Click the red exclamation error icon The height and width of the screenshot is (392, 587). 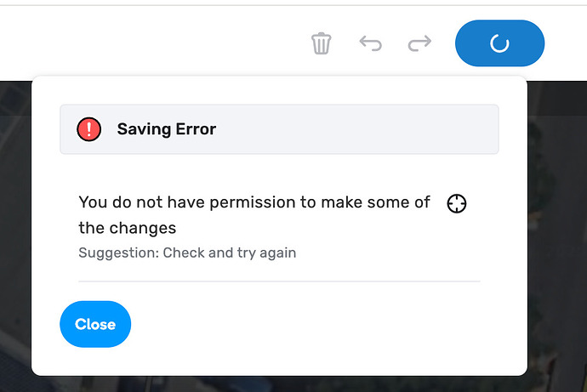coord(88,129)
